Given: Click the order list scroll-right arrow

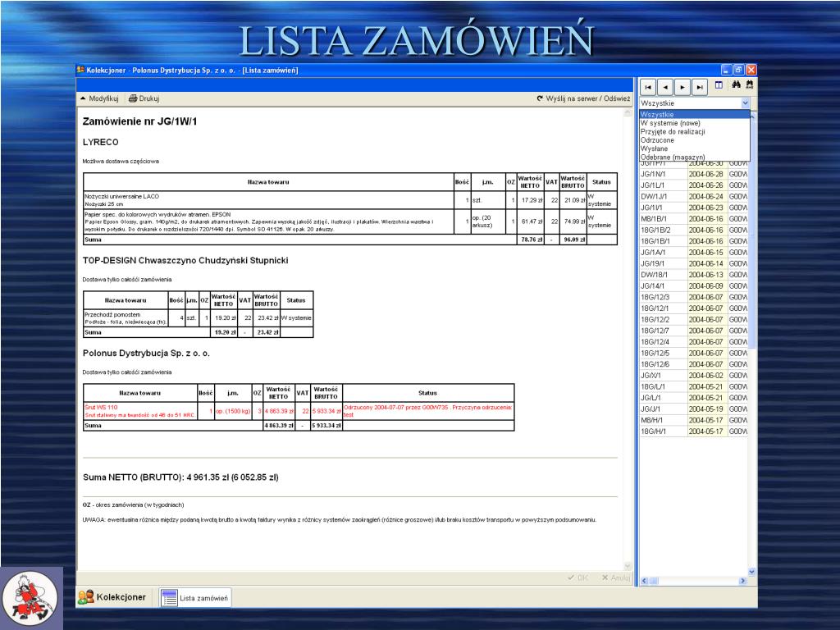Looking at the screenshot, I should click(x=742, y=581).
